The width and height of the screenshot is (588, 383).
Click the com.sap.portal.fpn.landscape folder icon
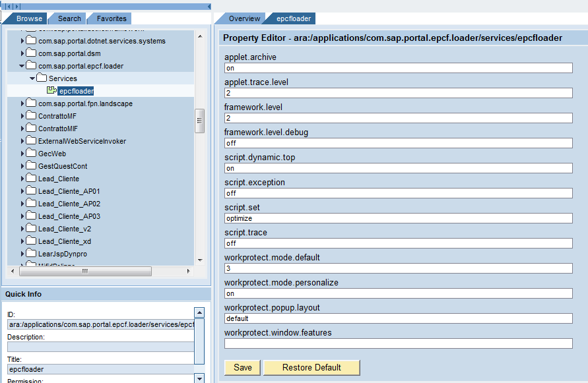[x=31, y=103]
